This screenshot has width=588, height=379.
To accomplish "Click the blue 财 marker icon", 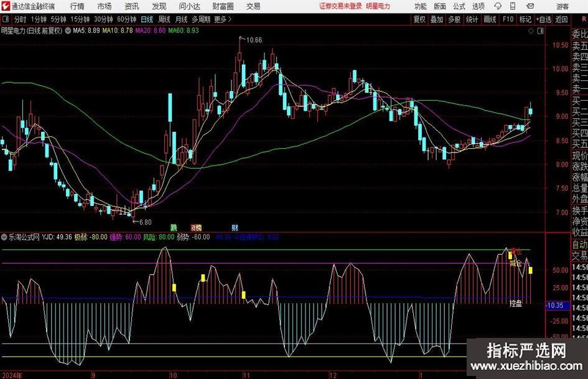I will (x=235, y=227).
